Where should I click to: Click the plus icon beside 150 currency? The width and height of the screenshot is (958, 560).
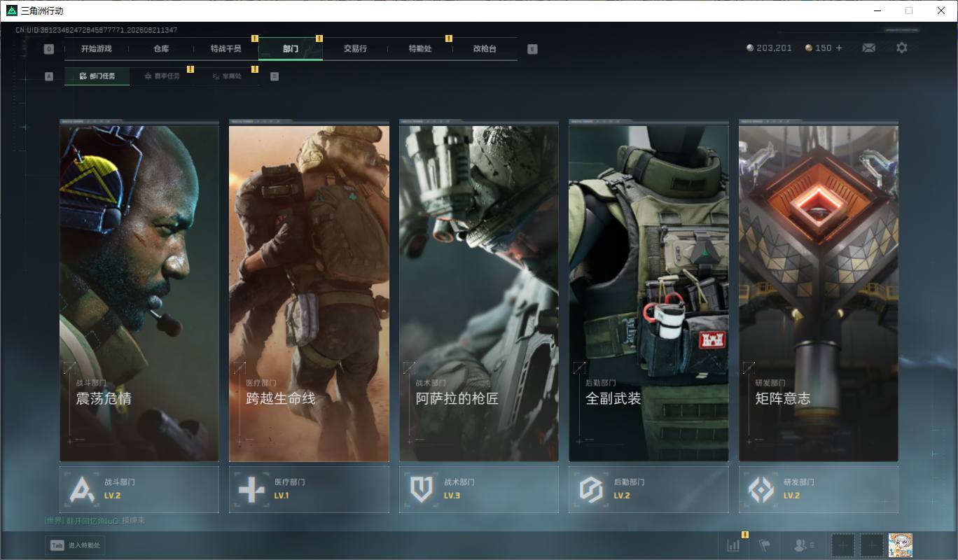pos(839,48)
